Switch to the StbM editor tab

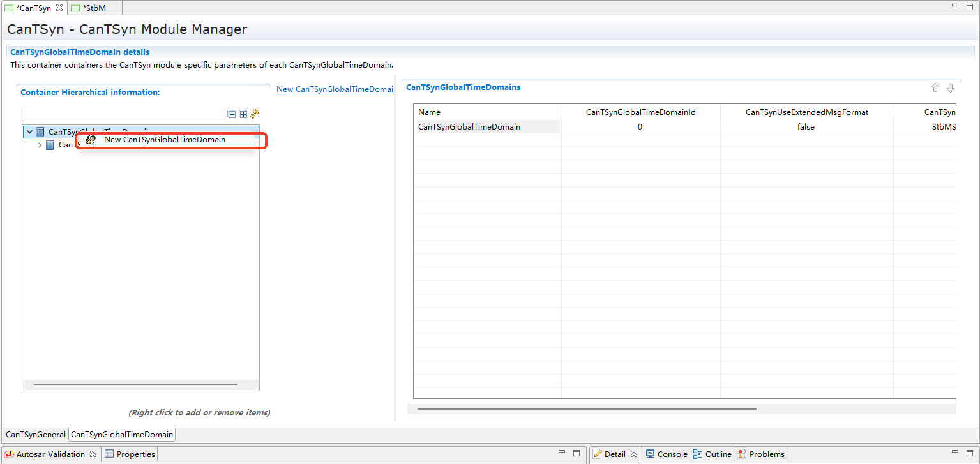click(x=93, y=8)
